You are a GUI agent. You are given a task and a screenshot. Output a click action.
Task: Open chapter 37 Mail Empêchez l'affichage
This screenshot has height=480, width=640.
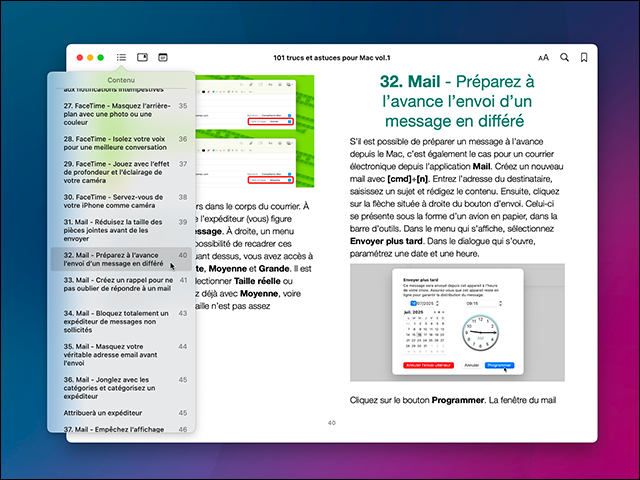[x=121, y=429]
